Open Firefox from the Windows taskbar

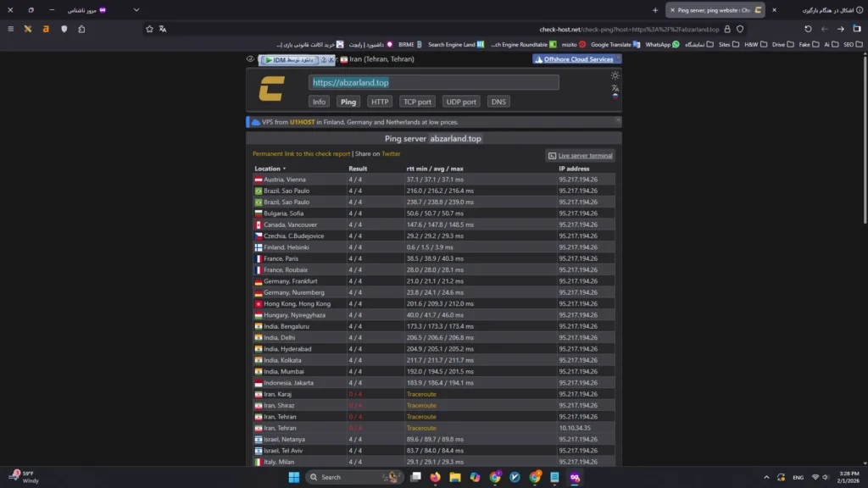point(436,477)
